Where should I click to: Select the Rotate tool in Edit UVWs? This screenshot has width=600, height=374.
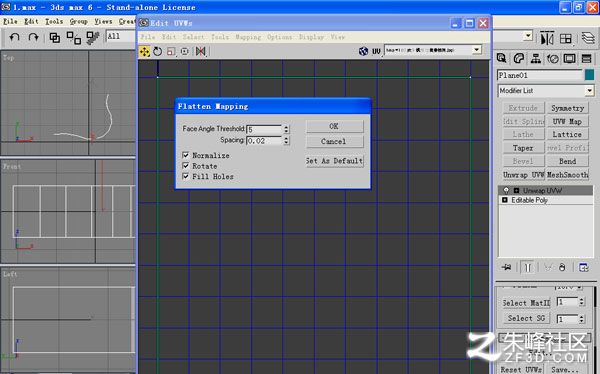[158, 51]
